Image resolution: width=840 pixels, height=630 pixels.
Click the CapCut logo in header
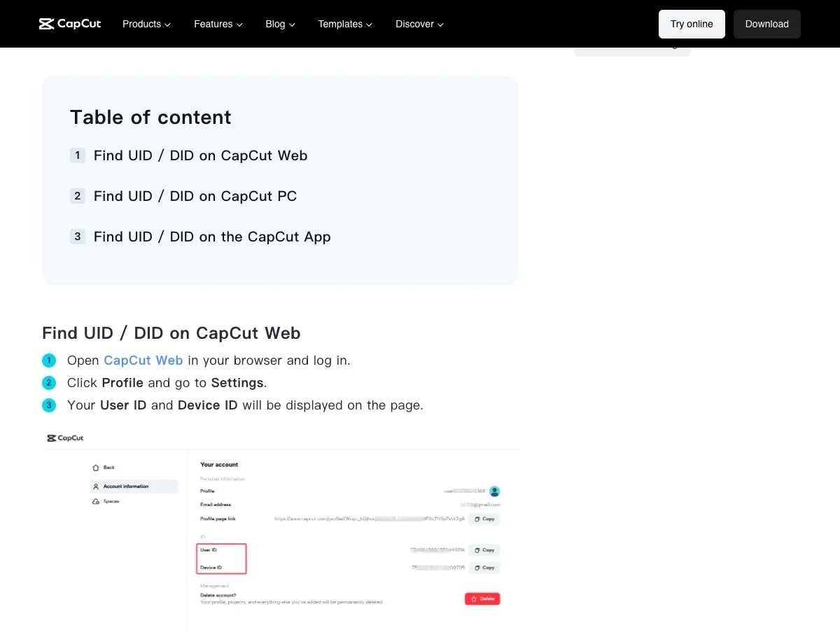click(70, 24)
